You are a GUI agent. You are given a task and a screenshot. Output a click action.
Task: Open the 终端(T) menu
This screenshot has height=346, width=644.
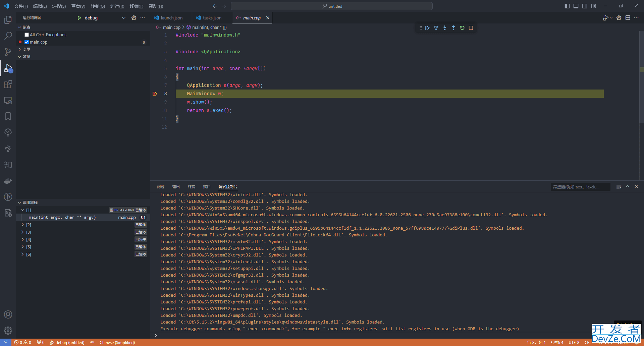tap(136, 6)
